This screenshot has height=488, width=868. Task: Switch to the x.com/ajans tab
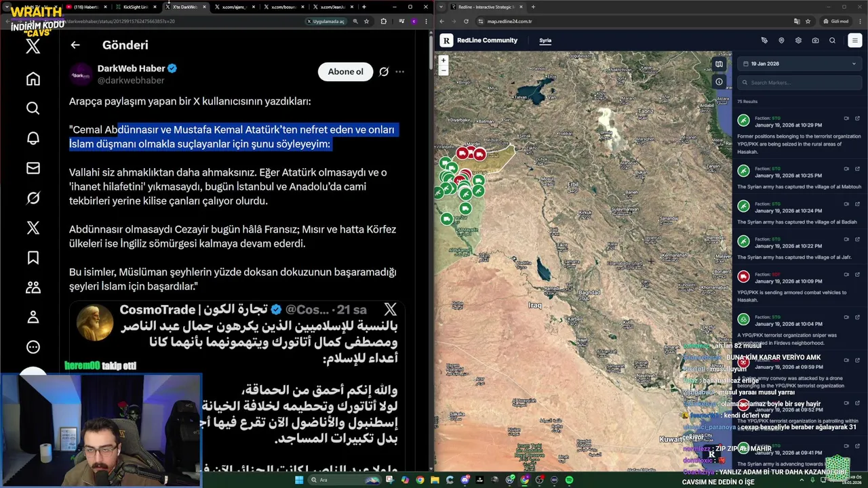[236, 7]
